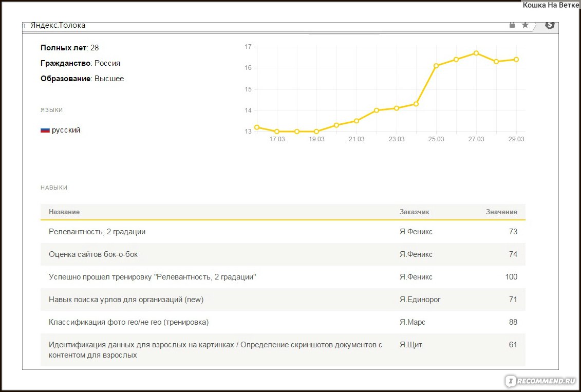
Task: Select 'Классификация фото гео/не гео (тренировка)' row
Action: [x=128, y=322]
